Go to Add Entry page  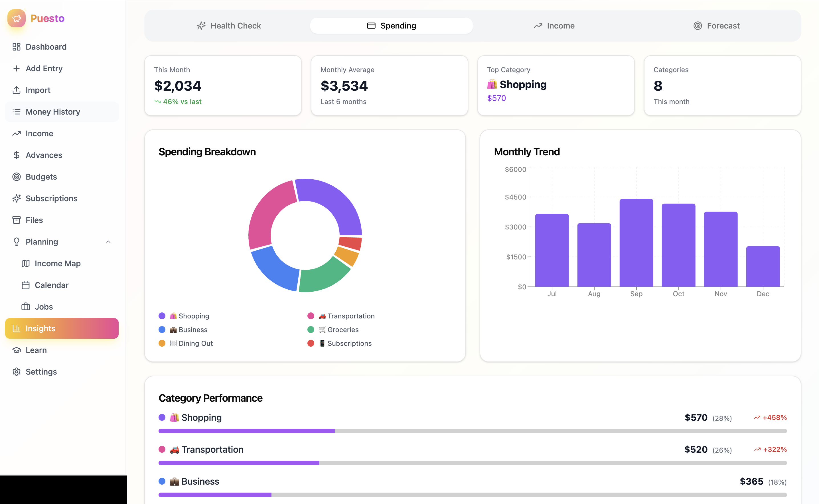44,68
